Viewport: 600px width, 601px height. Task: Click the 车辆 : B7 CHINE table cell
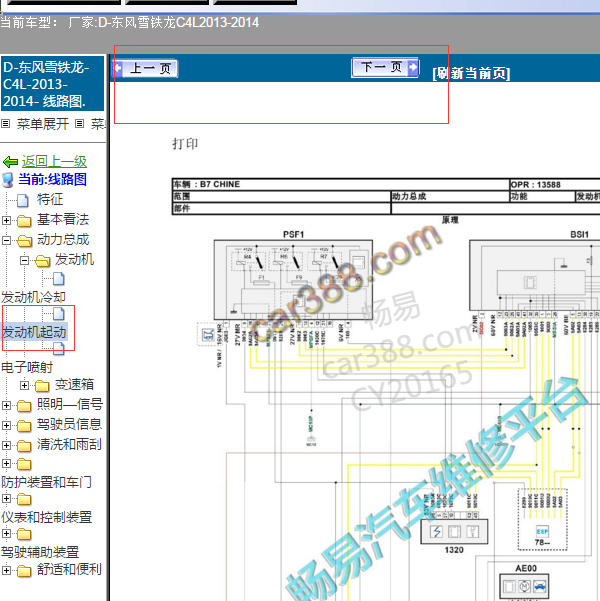click(x=340, y=184)
